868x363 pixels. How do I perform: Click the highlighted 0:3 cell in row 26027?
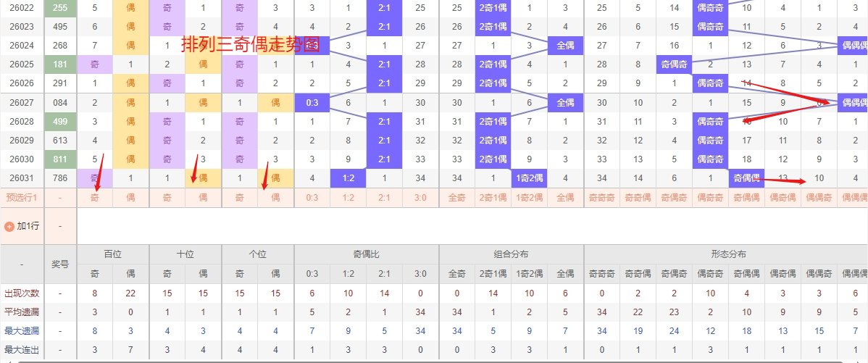pos(312,103)
